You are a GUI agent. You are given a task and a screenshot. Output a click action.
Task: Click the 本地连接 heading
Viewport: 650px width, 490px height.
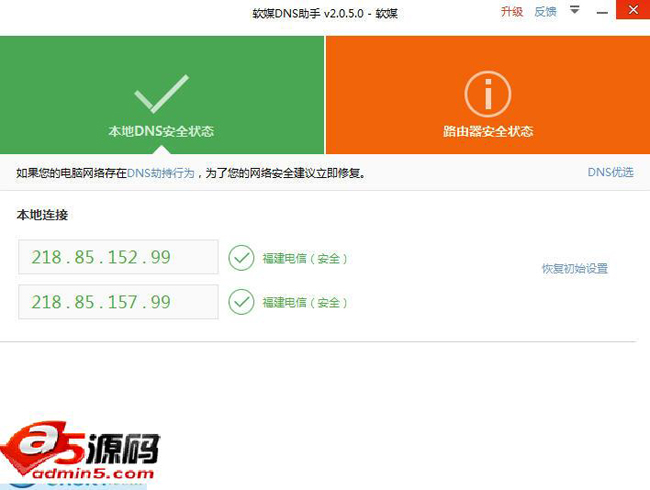pyautogui.click(x=42, y=215)
